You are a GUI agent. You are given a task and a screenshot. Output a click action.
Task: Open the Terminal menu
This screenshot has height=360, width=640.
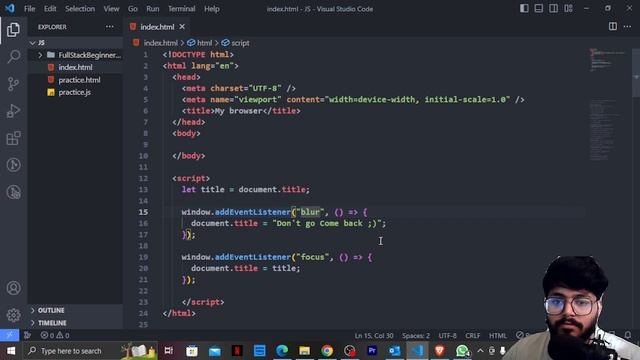click(x=182, y=9)
